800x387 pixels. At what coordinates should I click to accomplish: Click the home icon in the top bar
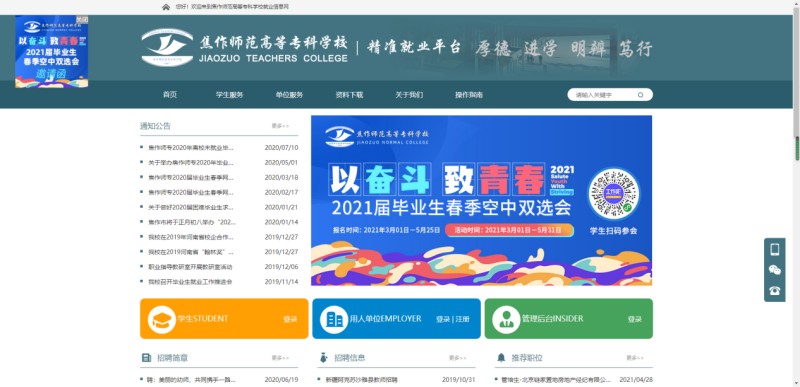(x=166, y=7)
